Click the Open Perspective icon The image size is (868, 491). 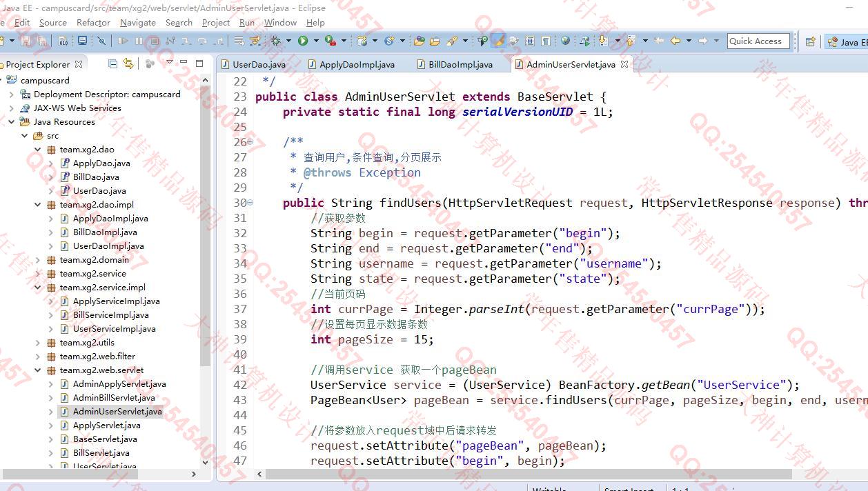coord(811,41)
